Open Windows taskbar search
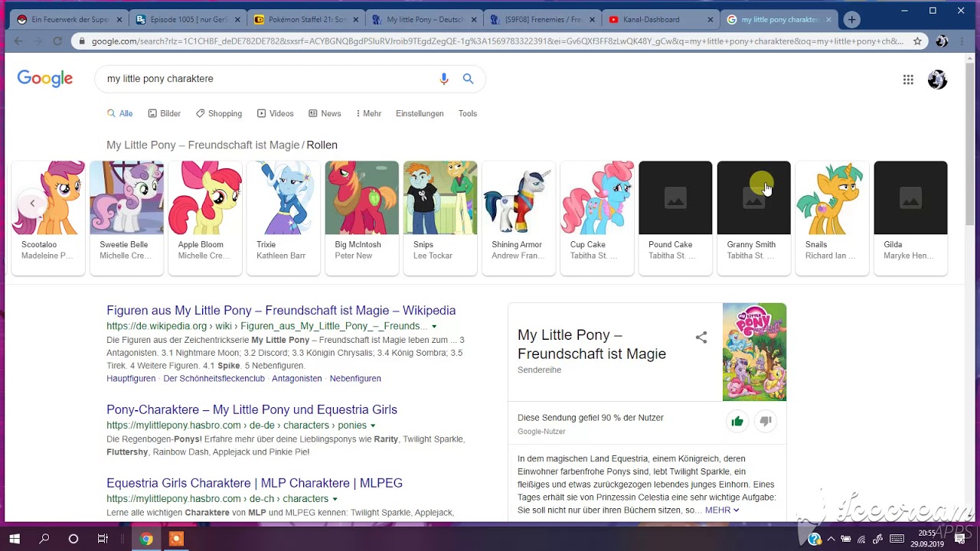Screen dimensions: 980x551 44,539
